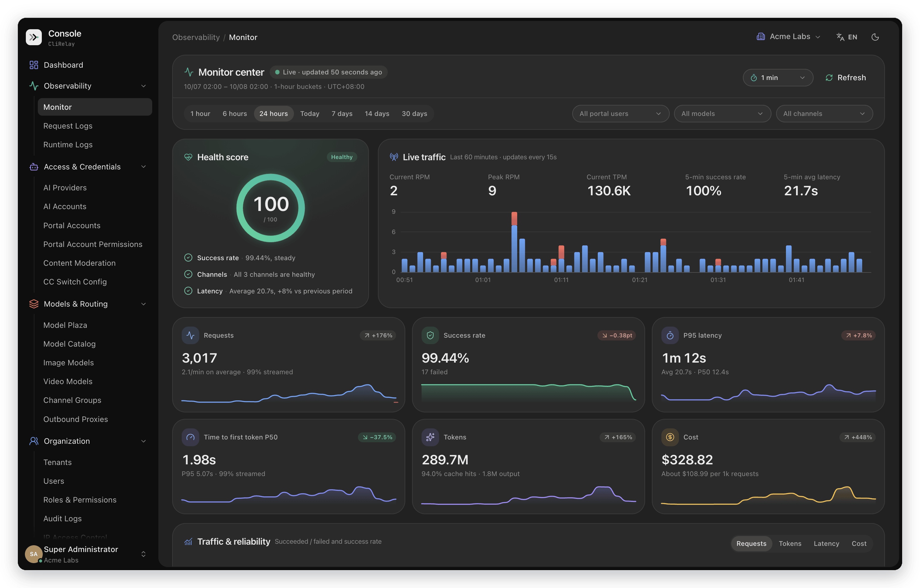The height and width of the screenshot is (588, 920).
Task: Switch chart to Tokens view
Action: coord(790,544)
